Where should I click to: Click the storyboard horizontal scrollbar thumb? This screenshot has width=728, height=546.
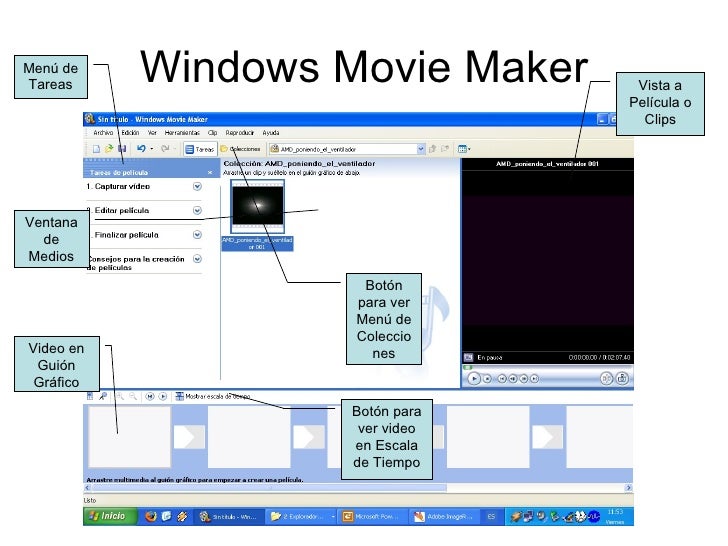269,488
